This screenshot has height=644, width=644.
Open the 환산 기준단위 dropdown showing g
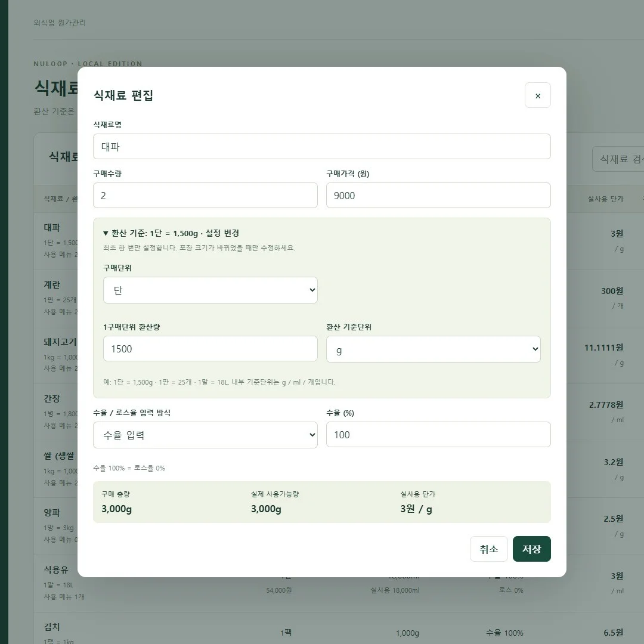(433, 349)
